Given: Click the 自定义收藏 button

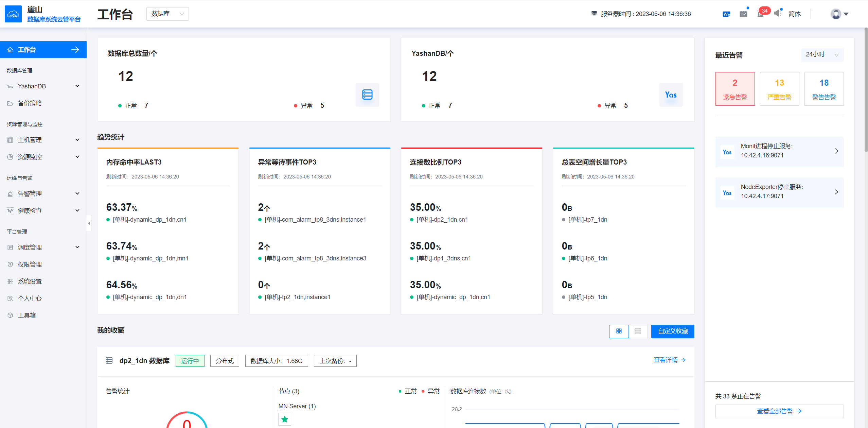Looking at the screenshot, I should (x=672, y=331).
